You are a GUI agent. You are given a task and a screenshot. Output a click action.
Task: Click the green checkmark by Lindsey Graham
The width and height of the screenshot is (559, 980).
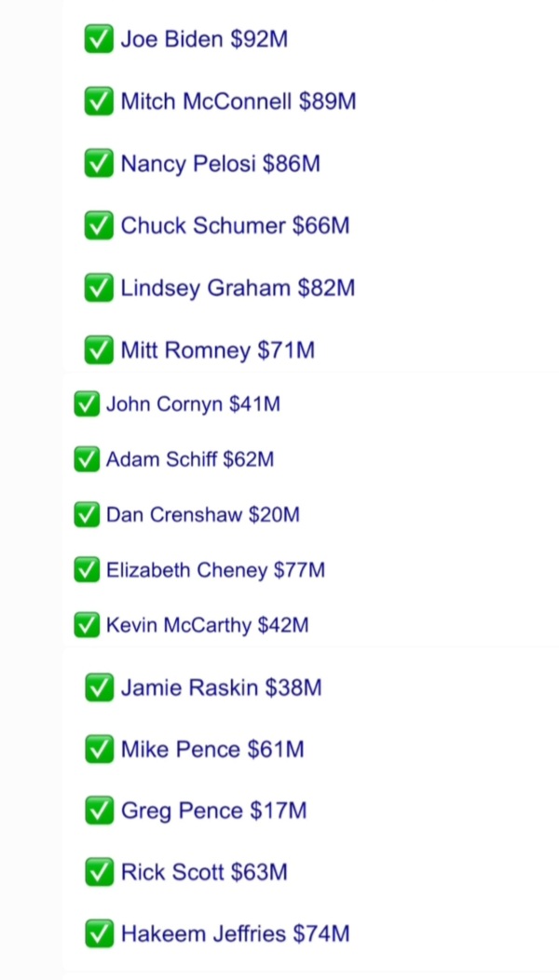coord(99,288)
